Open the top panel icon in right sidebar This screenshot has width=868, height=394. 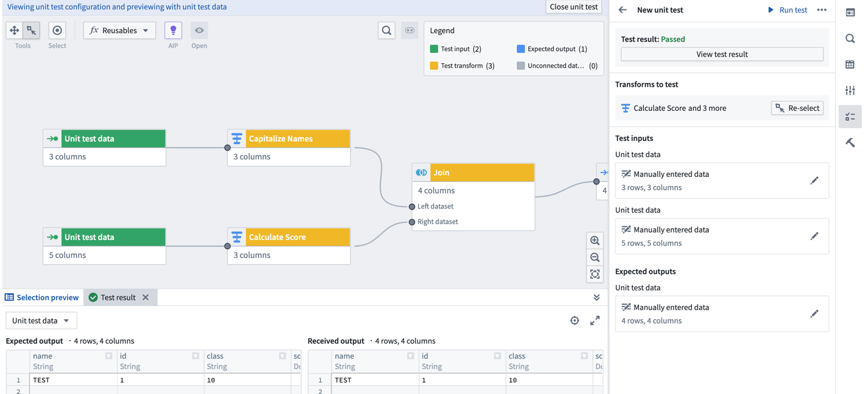tap(850, 12)
